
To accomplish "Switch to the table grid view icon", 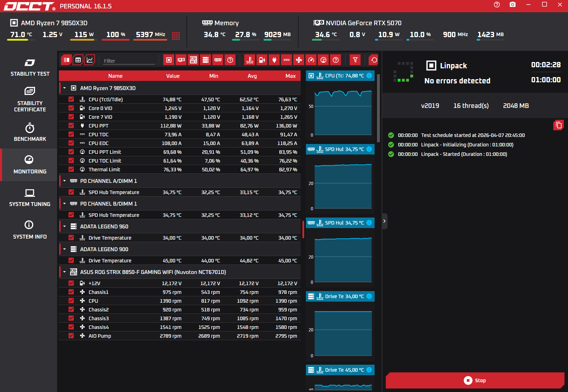I will (78, 60).
